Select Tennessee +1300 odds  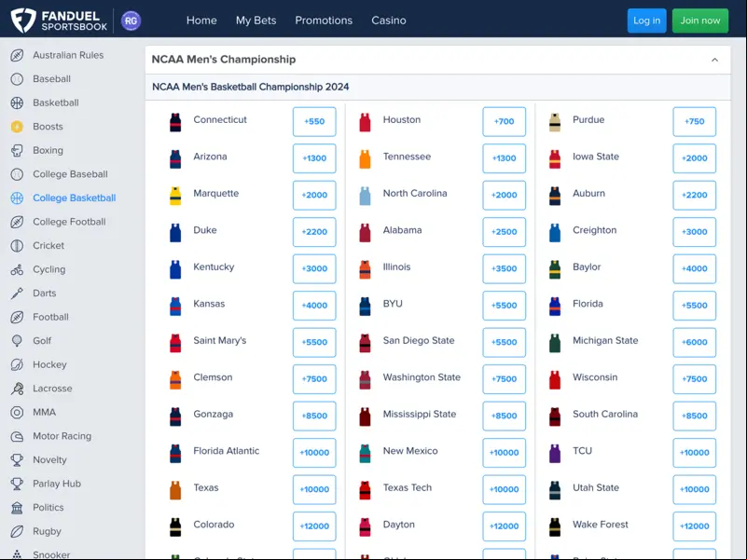[x=504, y=158]
